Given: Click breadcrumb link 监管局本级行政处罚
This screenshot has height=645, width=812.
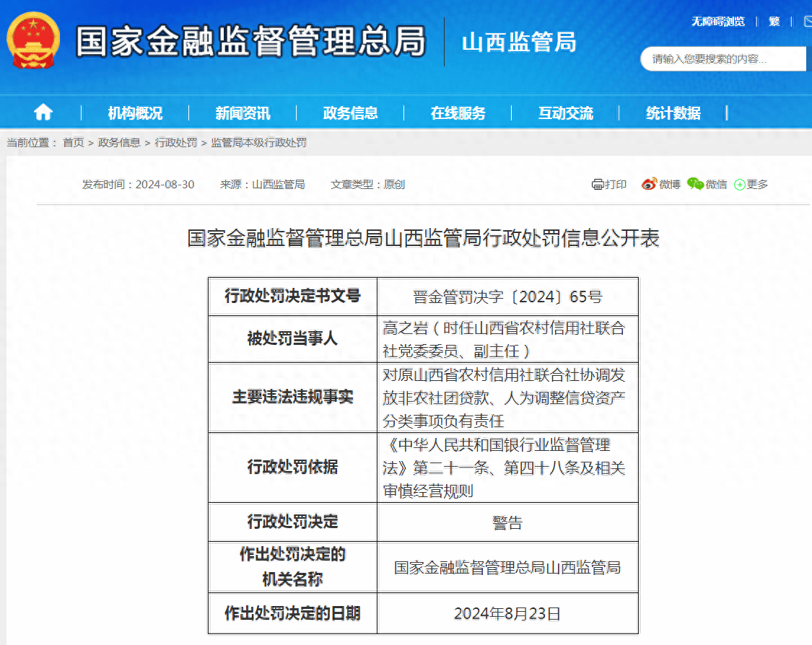Looking at the screenshot, I should coord(259,142).
